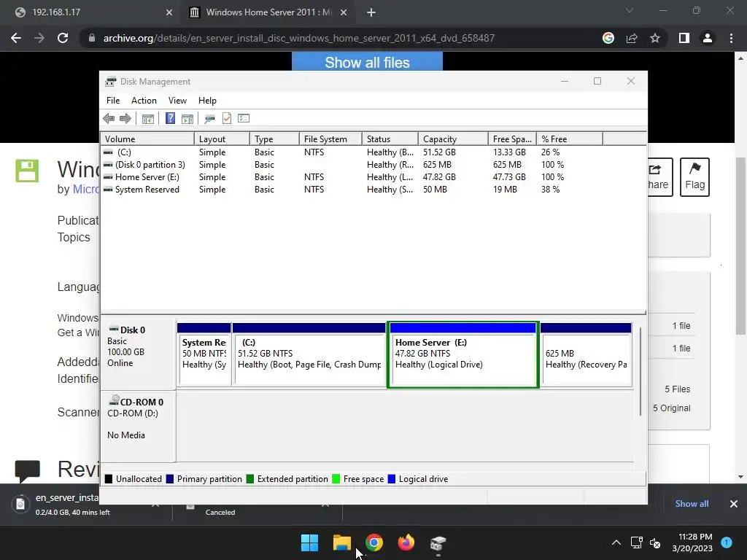Open the View menu

tap(177, 101)
